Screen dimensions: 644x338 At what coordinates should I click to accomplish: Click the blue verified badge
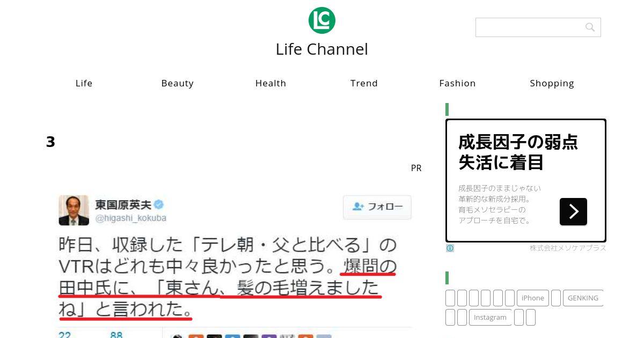tap(159, 204)
